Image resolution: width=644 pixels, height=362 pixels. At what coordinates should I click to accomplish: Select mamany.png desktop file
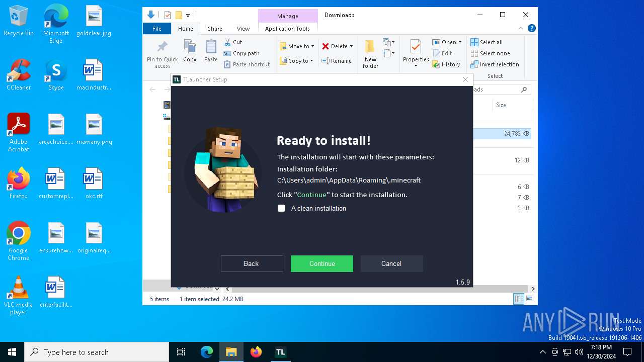pos(94,129)
